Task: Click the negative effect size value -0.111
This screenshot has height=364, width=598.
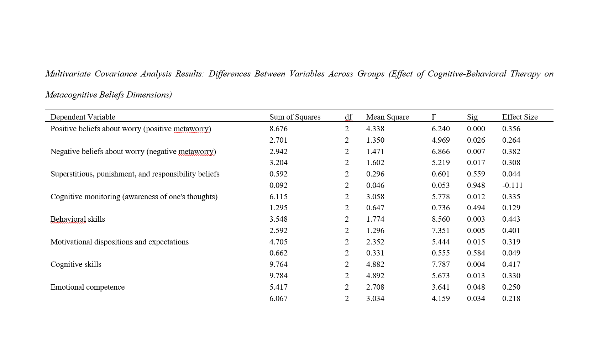Action: [x=512, y=185]
